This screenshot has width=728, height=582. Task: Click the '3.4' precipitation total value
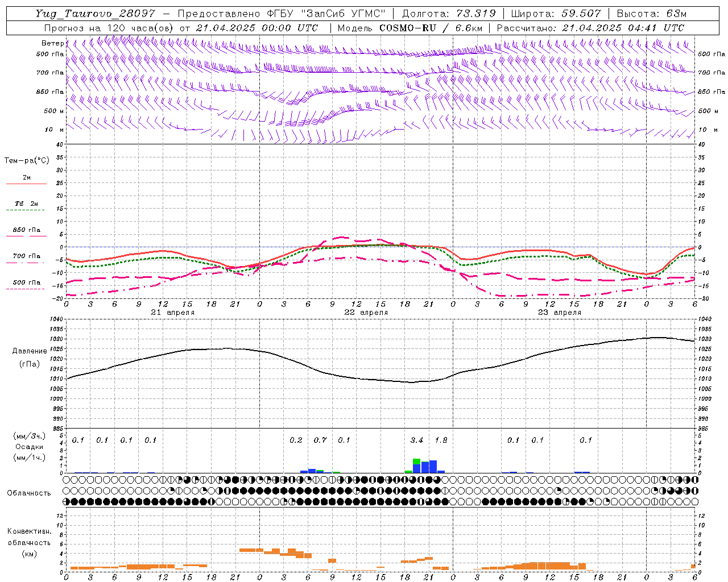click(417, 440)
